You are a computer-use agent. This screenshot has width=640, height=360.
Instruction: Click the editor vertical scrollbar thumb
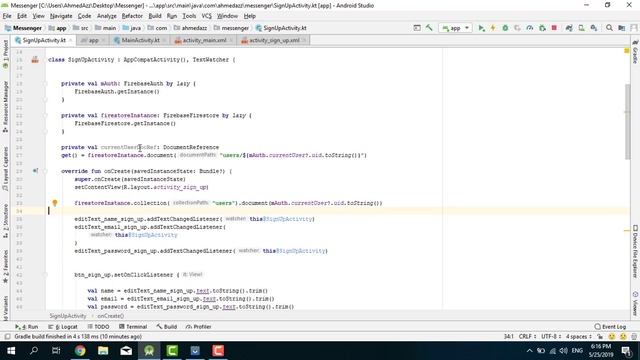[627, 122]
